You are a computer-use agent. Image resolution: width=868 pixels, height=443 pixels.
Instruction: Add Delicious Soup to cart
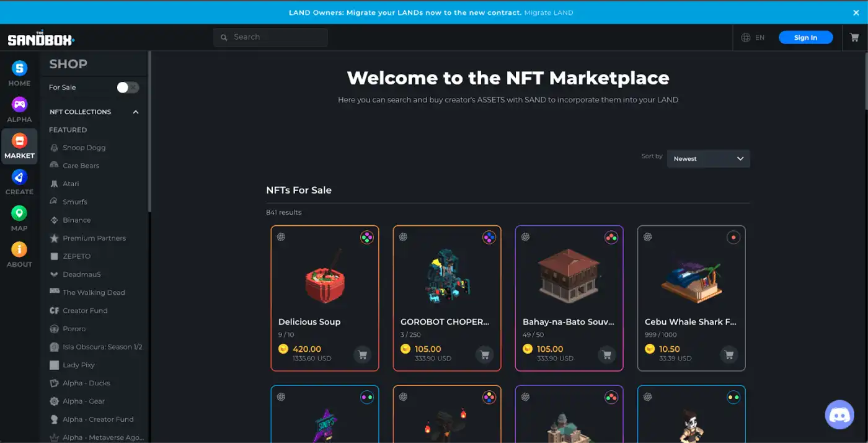point(363,355)
